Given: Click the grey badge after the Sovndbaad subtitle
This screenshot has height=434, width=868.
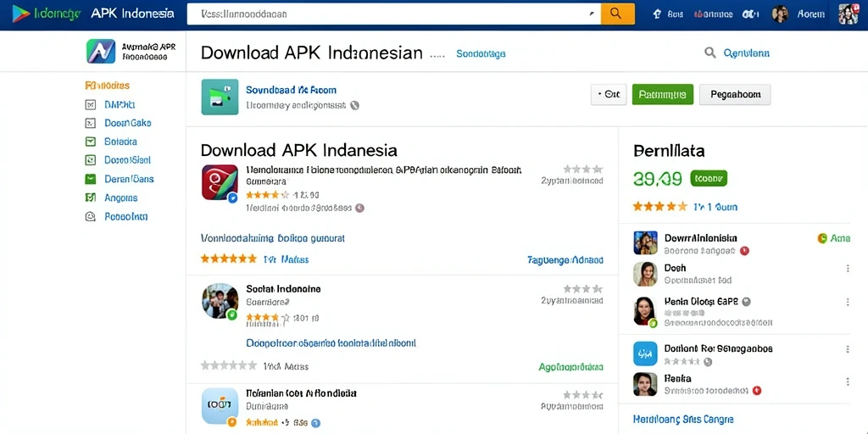Looking at the screenshot, I should click(355, 105).
